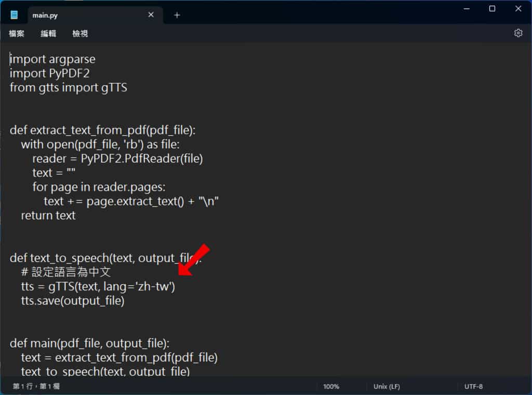The image size is (532, 395).
Task: Click on 'text_to_speech(text, output_file)' bottom line
Action: [105, 371]
